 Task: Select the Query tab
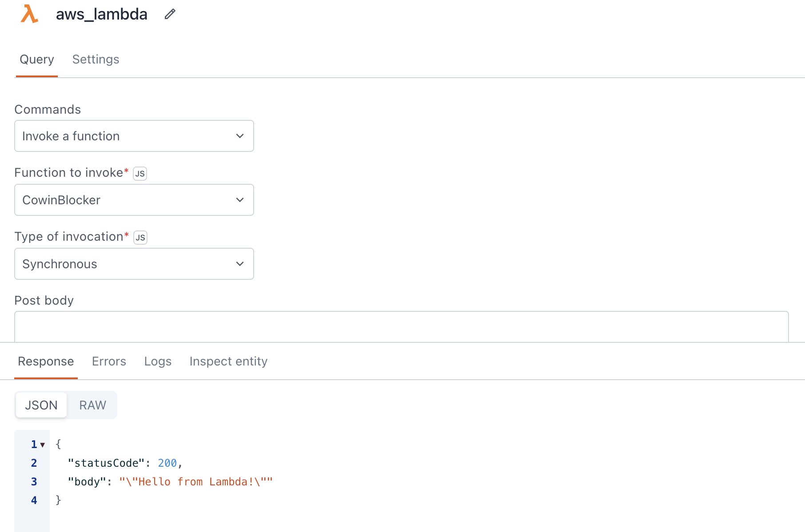36,59
